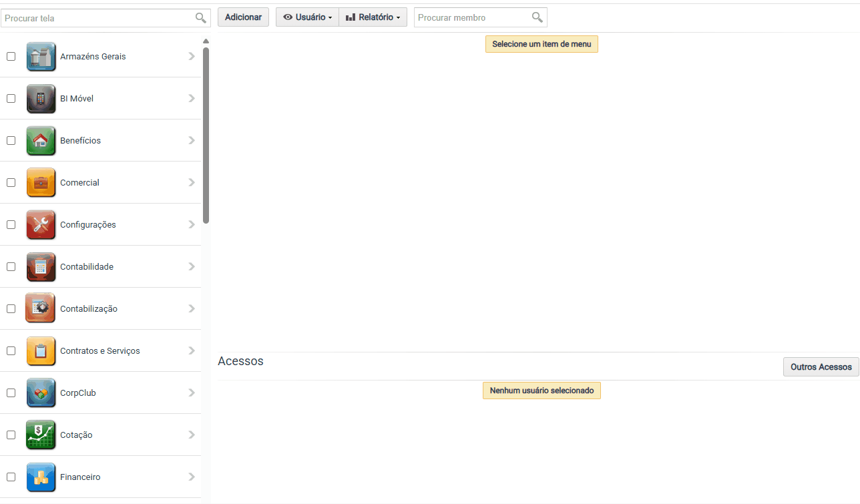Check the Benefícios checkbox
860x504 pixels.
tap(11, 141)
